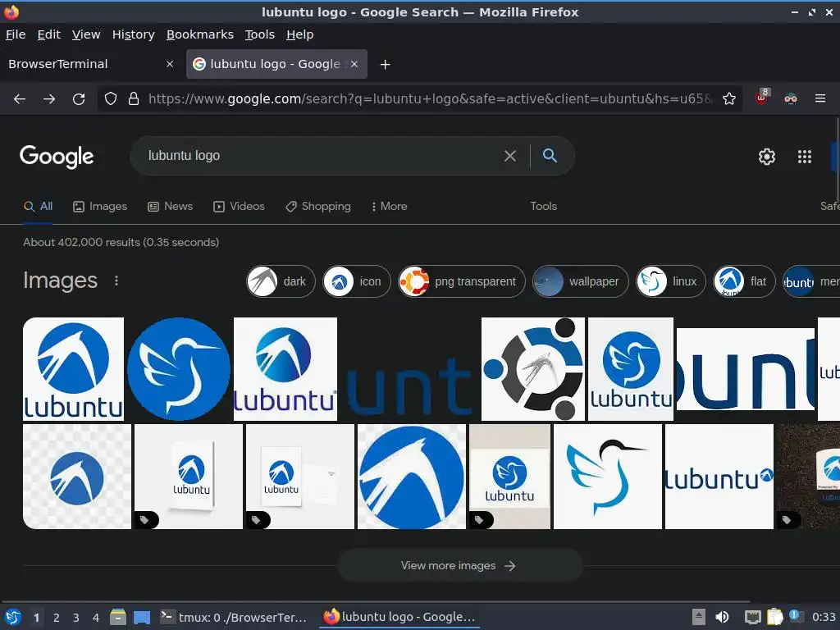Open the Edit menu
Image resolution: width=840 pixels, height=630 pixels.
(48, 34)
